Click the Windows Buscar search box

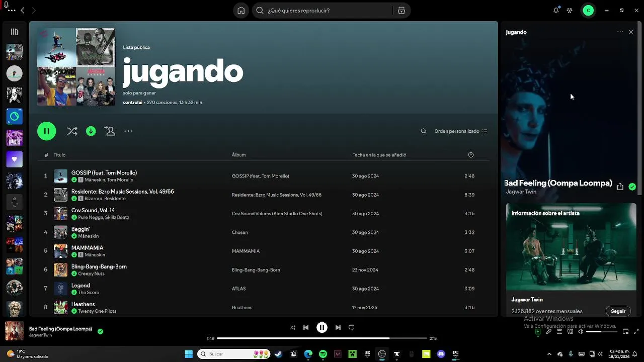pos(233,354)
